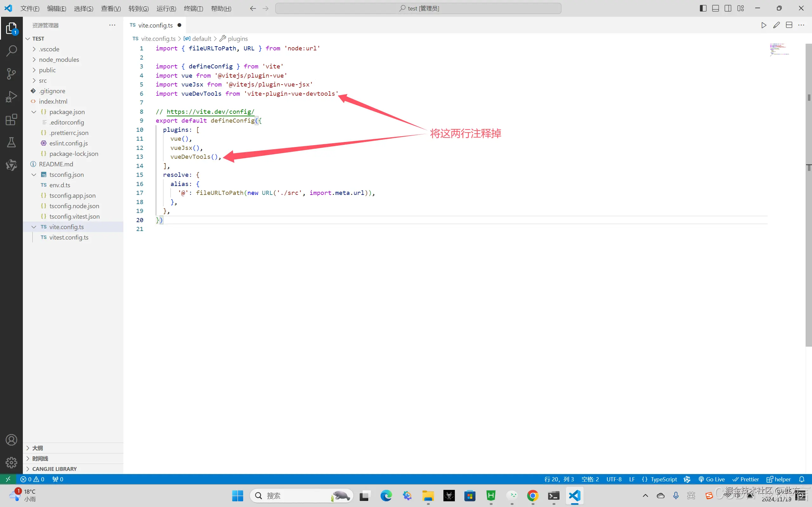
Task: Toggle the bottom panel layout button
Action: pos(715,8)
